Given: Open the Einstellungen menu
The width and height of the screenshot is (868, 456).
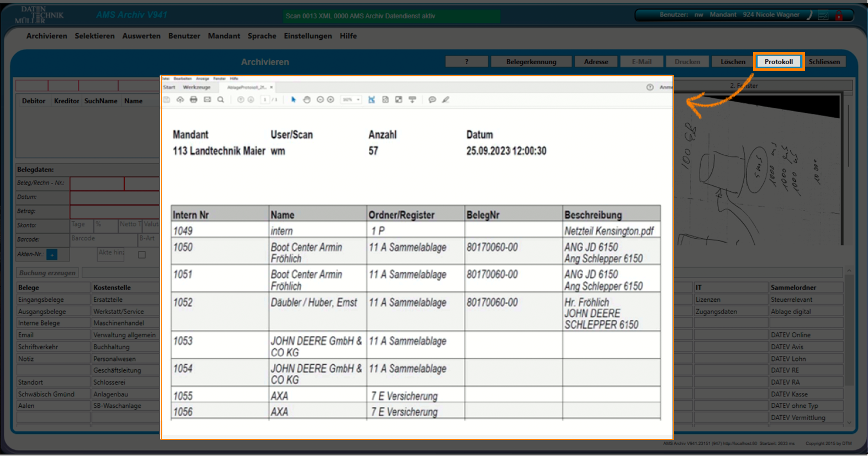Looking at the screenshot, I should point(308,36).
